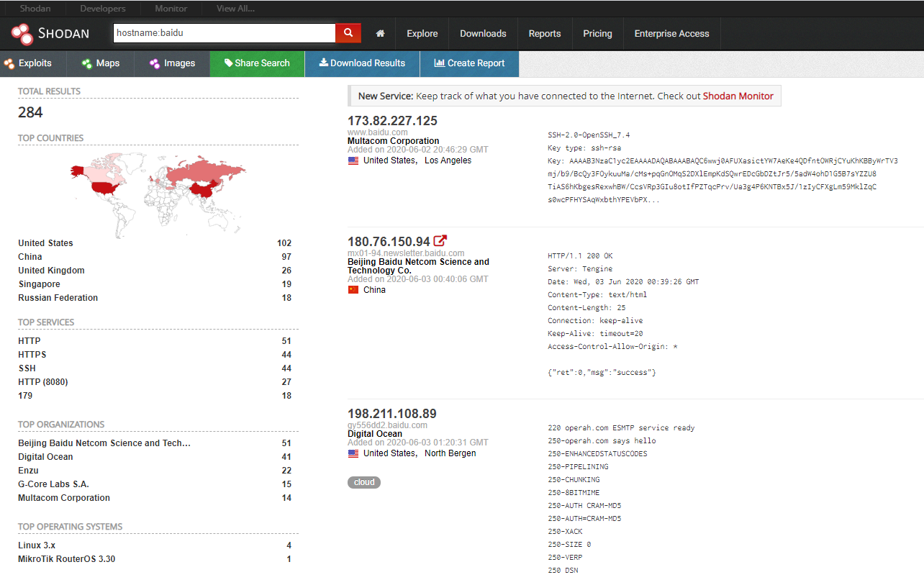Open the Downloads menu item
Screen dimensions: 924x580
(x=484, y=34)
